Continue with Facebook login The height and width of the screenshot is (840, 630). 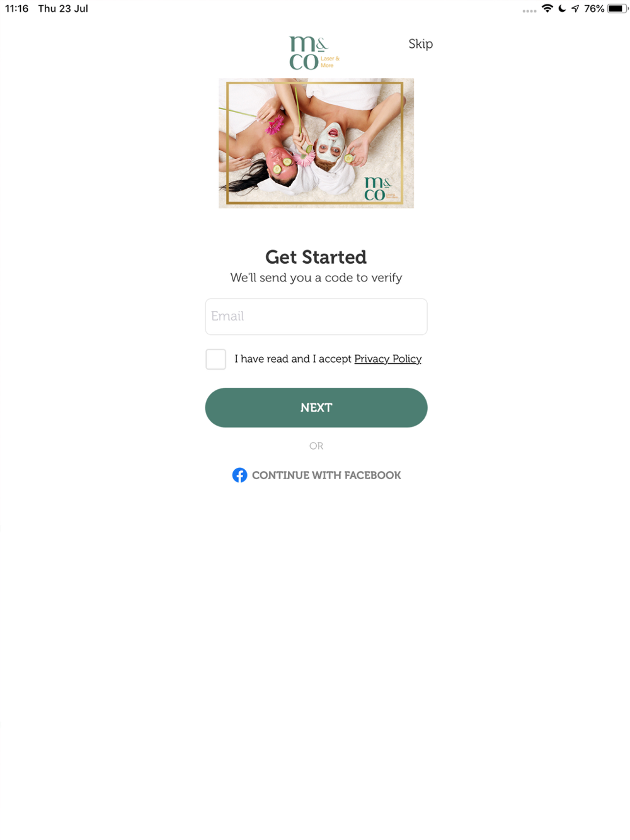pos(316,475)
